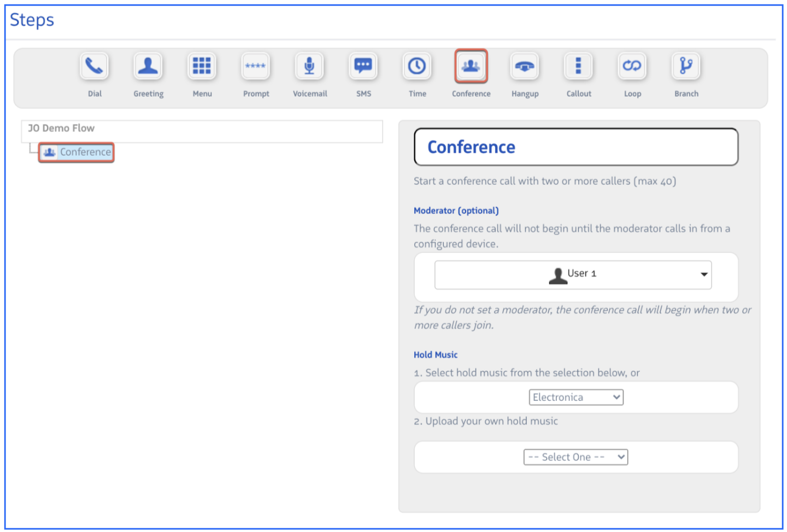This screenshot has width=787, height=532.
Task: Click the Conference title field
Action: pyautogui.click(x=576, y=147)
